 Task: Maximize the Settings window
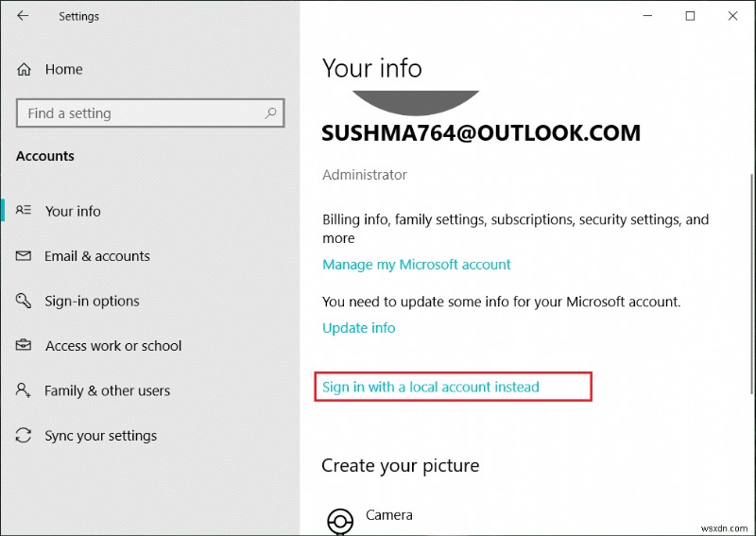pos(690,16)
